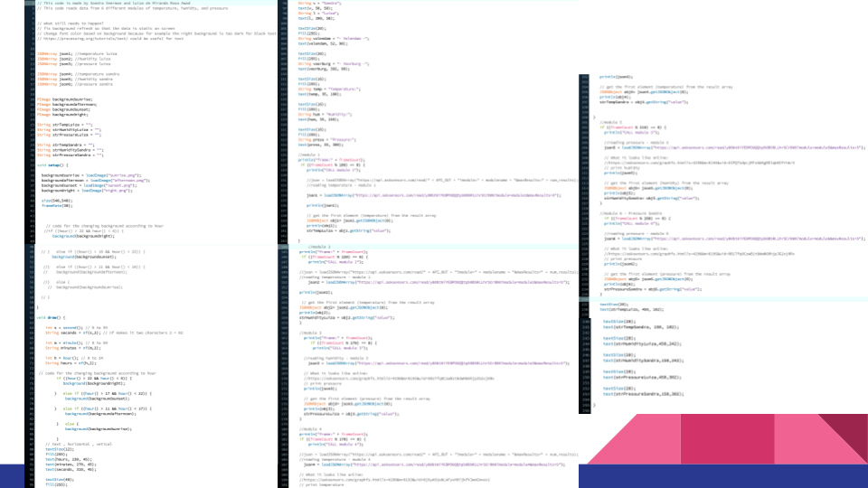This screenshot has width=868, height=488.
Task: Click the 'String v = "Sandra";' line
Action: pyautogui.click(x=319, y=4)
